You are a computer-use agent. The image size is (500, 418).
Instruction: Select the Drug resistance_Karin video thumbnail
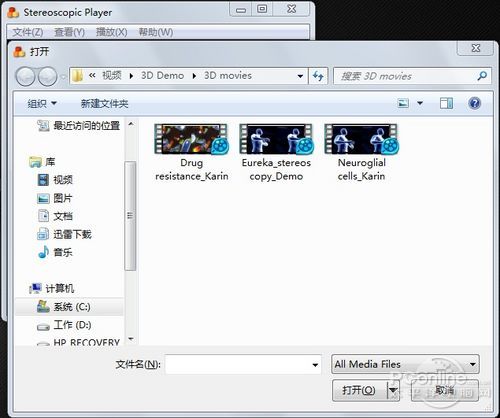(x=191, y=139)
